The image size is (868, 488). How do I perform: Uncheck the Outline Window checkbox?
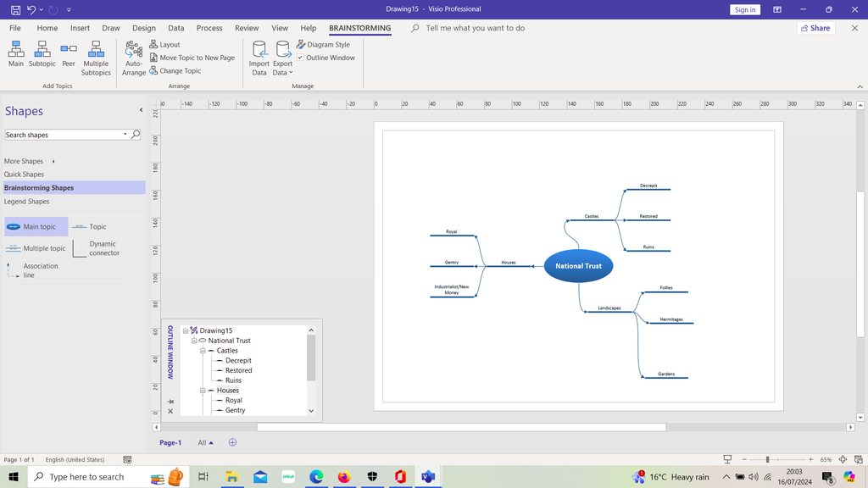pyautogui.click(x=301, y=58)
